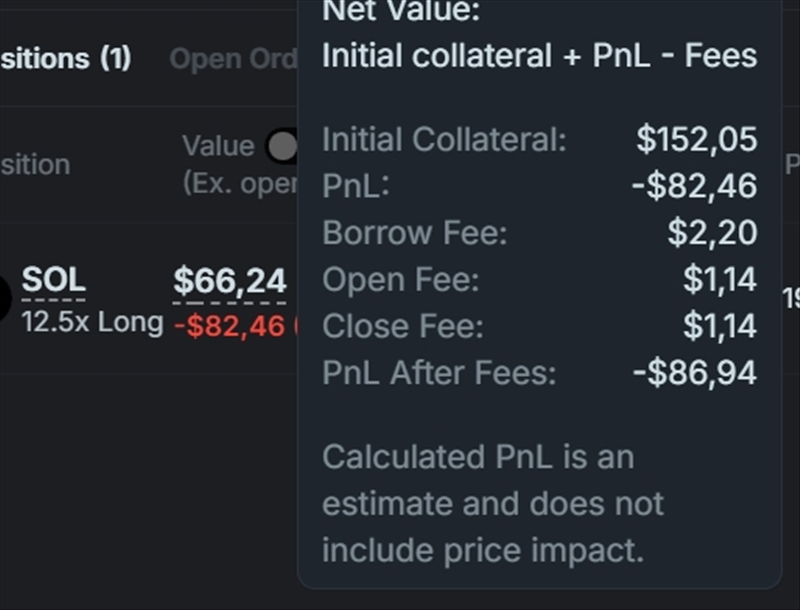Viewport: 800px width, 610px height.
Task: Open the Open Orders tab
Action: [233, 59]
